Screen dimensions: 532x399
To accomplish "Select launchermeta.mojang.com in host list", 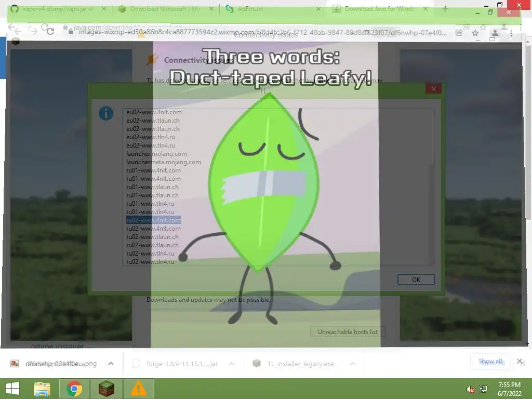I will click(164, 162).
